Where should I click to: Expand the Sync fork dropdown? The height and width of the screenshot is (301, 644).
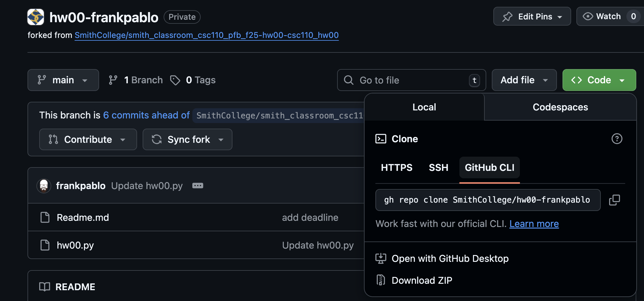pyautogui.click(x=187, y=139)
